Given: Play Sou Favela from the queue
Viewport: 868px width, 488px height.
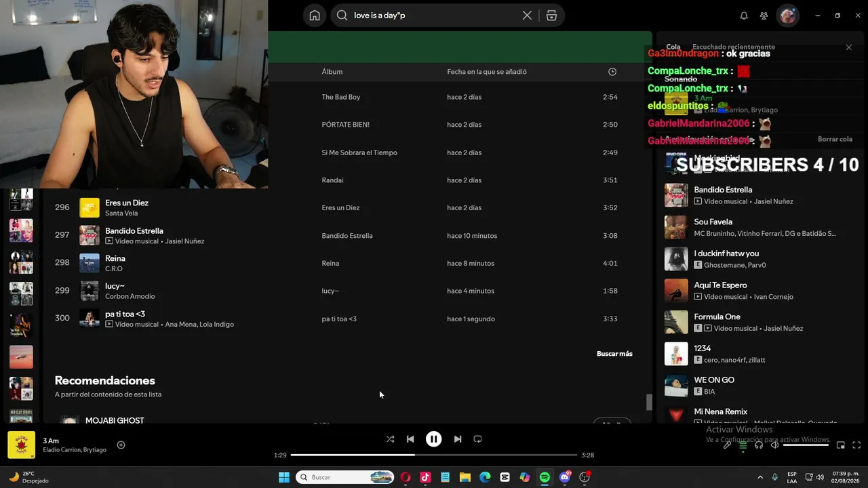Looking at the screenshot, I should point(759,227).
